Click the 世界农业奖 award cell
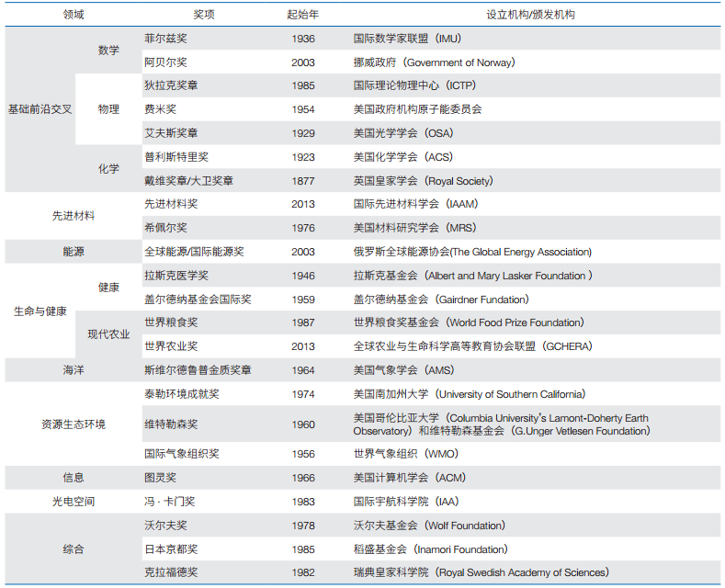The image size is (725, 588). click(x=171, y=346)
